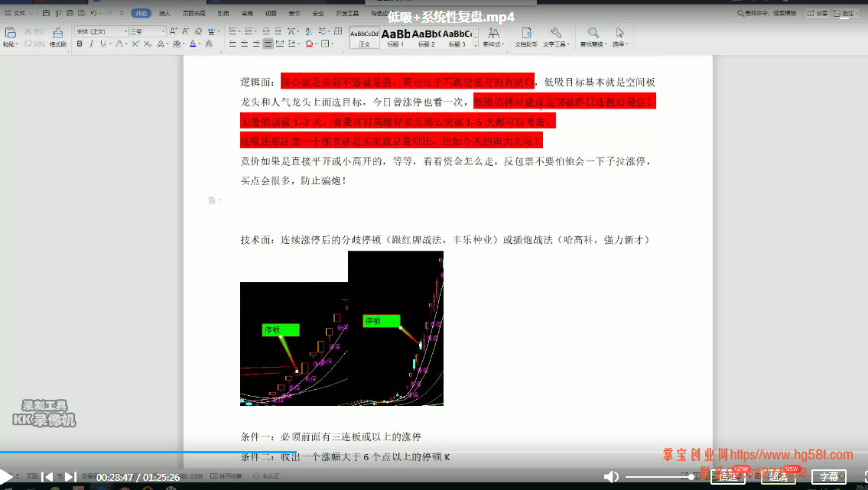The width and height of the screenshot is (868, 490).
Task: Expand the styles gallery arrow
Action: point(476,44)
